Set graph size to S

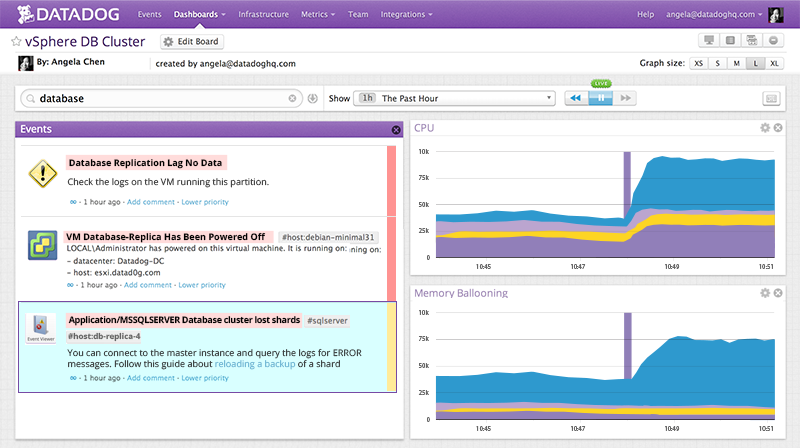(717, 63)
